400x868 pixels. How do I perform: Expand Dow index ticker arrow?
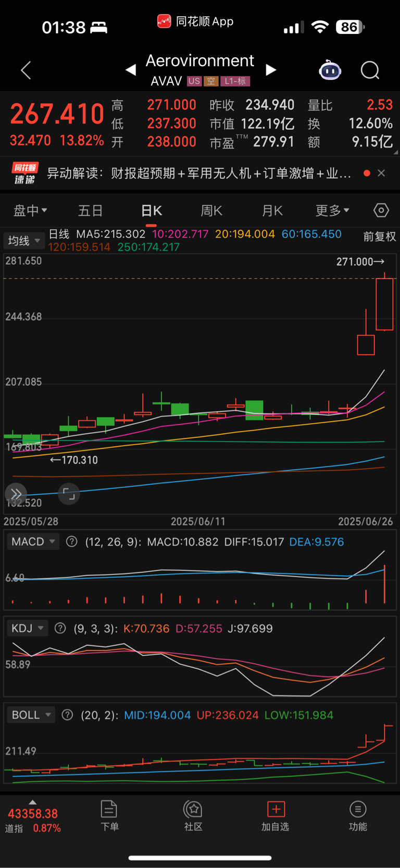pos(33,802)
